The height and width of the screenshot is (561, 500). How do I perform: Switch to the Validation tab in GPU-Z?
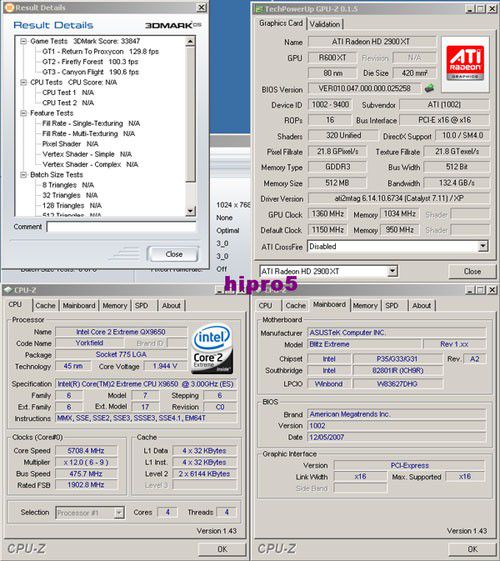click(x=325, y=24)
